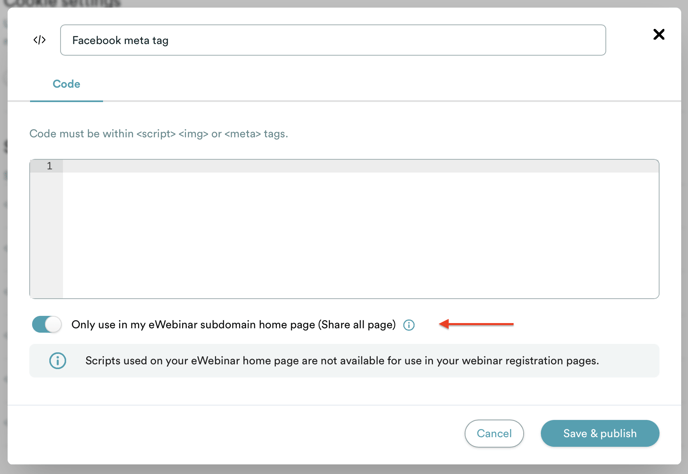Click the code brackets icon beside script name
This screenshot has height=474, width=688.
click(x=39, y=40)
